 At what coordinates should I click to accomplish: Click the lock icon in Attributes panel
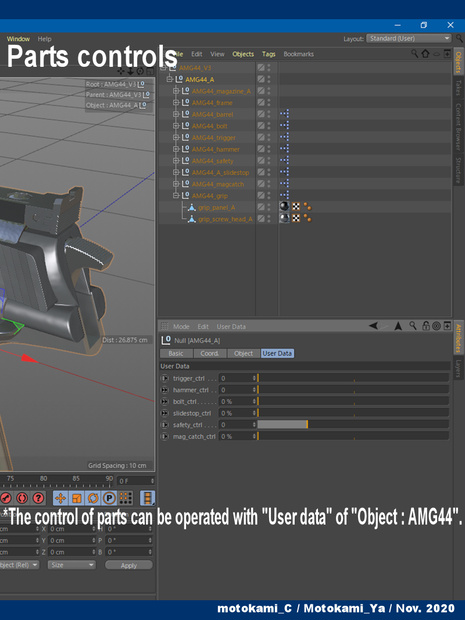pyautogui.click(x=425, y=326)
